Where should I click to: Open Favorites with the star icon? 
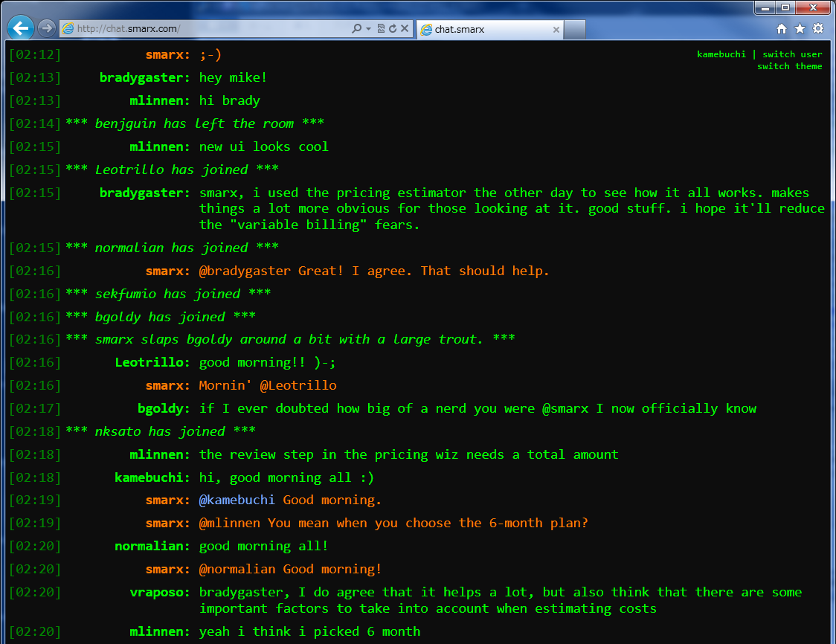(800, 29)
